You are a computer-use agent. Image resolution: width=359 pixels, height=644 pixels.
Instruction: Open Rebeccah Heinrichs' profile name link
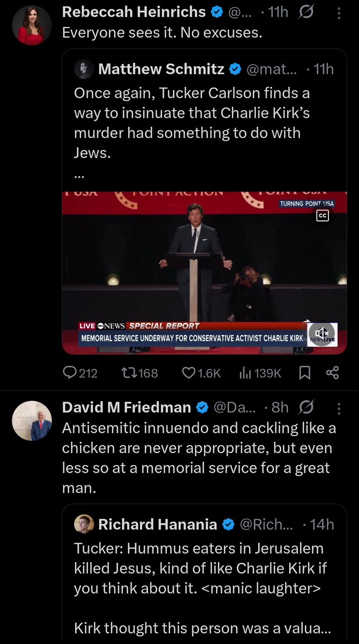pyautogui.click(x=134, y=12)
